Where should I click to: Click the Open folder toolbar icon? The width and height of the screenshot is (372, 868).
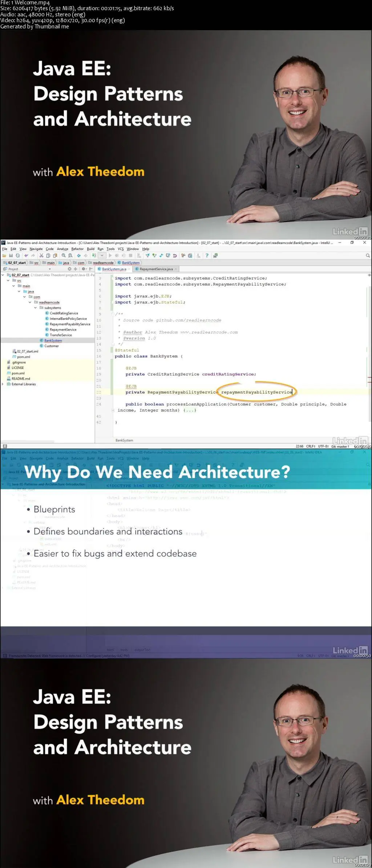(4, 255)
